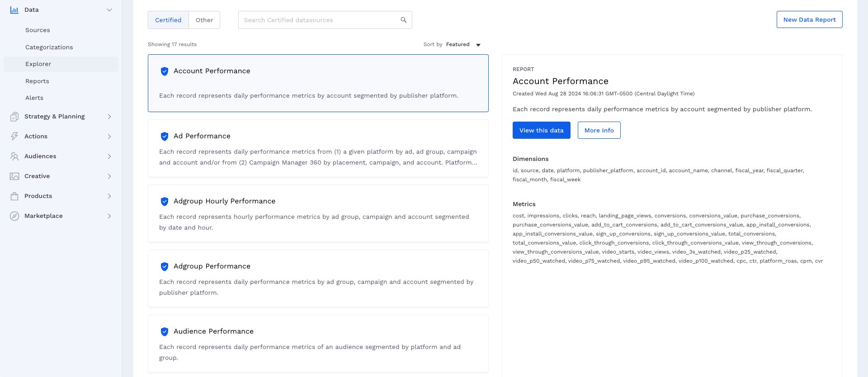Image resolution: width=868 pixels, height=377 pixels.
Task: Expand the Strategy & Planning chevron
Action: click(109, 117)
